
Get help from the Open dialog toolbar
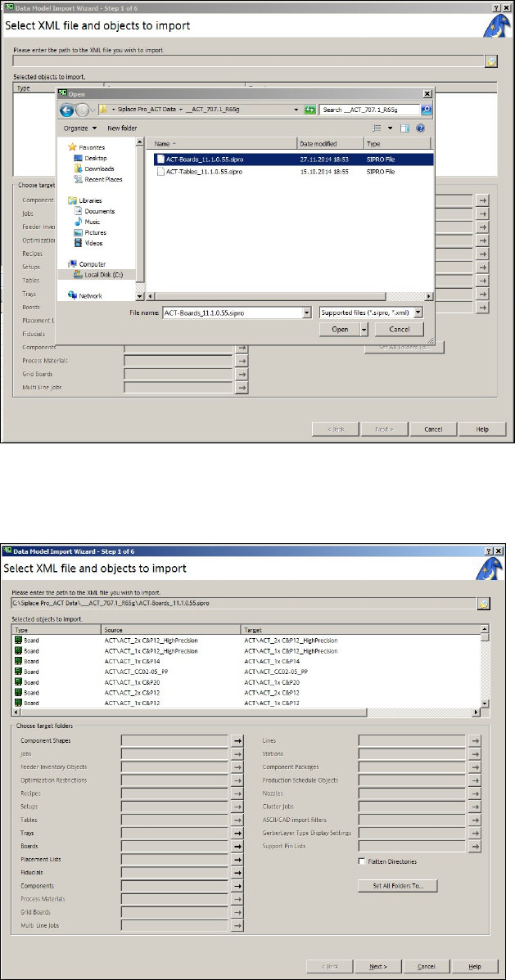point(421,128)
